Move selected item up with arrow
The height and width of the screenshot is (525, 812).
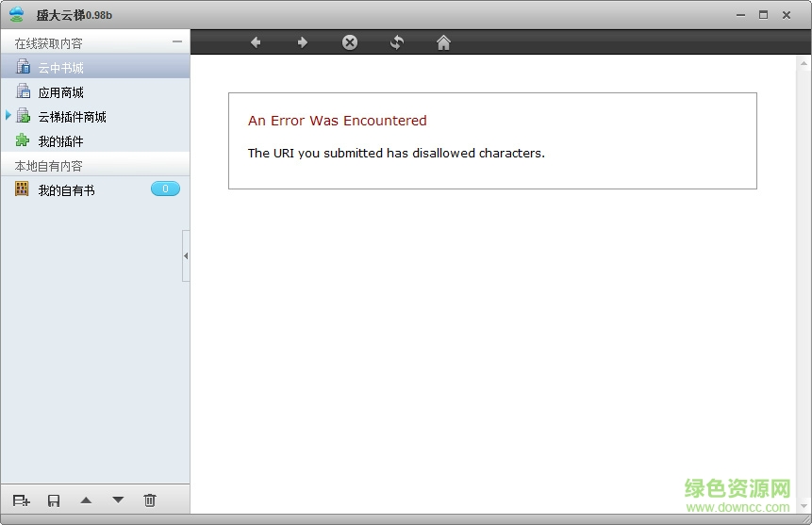tap(86, 500)
